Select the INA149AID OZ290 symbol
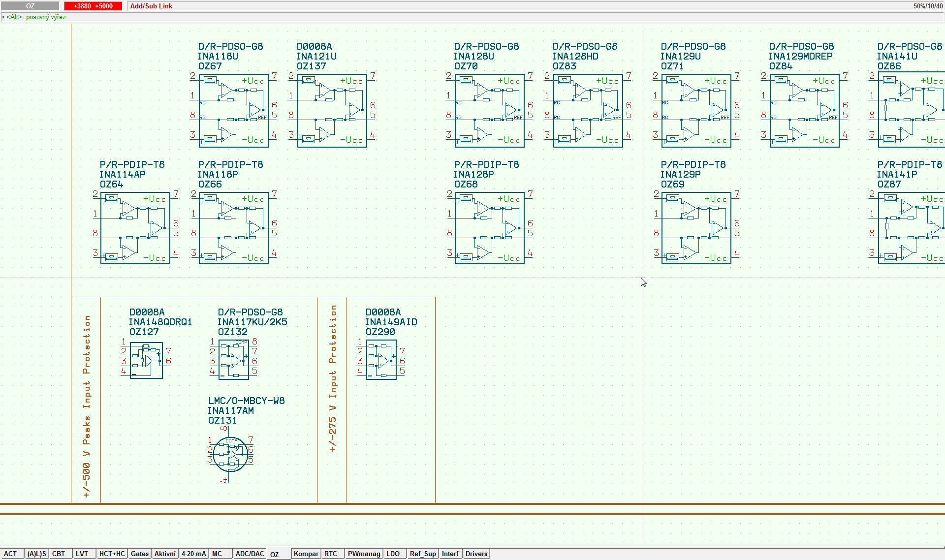 click(381, 360)
